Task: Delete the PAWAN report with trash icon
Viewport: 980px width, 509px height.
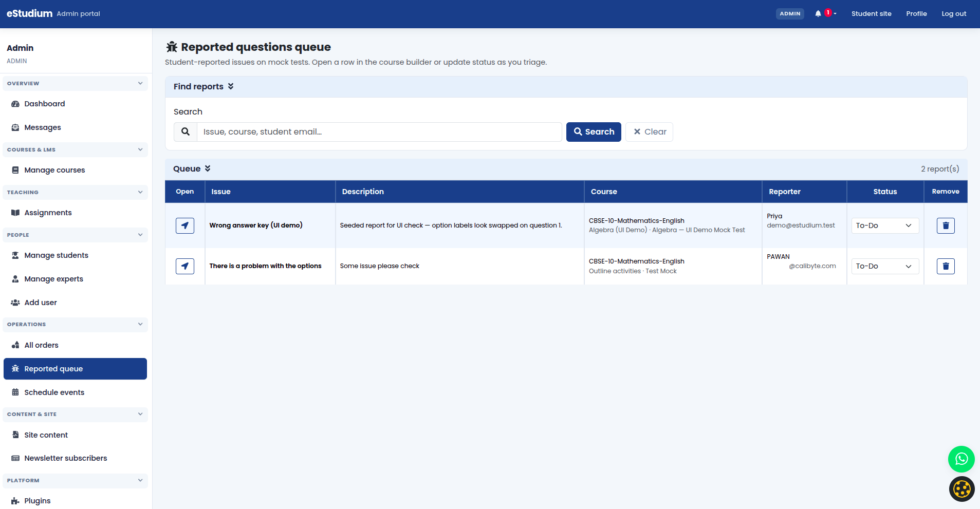Action: [946, 266]
